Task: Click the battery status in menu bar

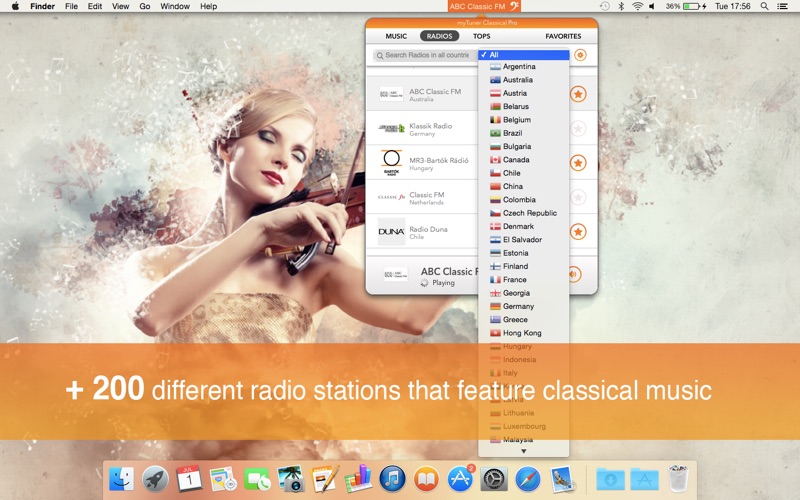Action: pos(686,6)
